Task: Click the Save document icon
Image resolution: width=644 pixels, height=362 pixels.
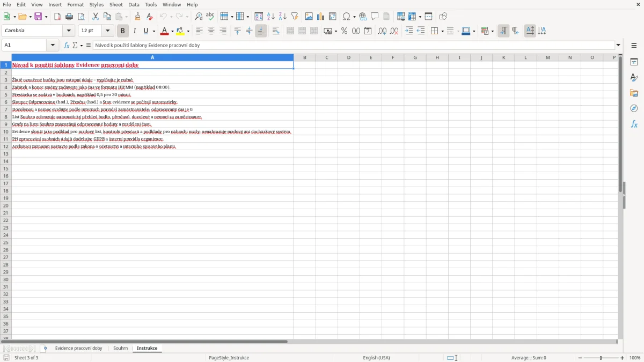Action: [x=38, y=17]
